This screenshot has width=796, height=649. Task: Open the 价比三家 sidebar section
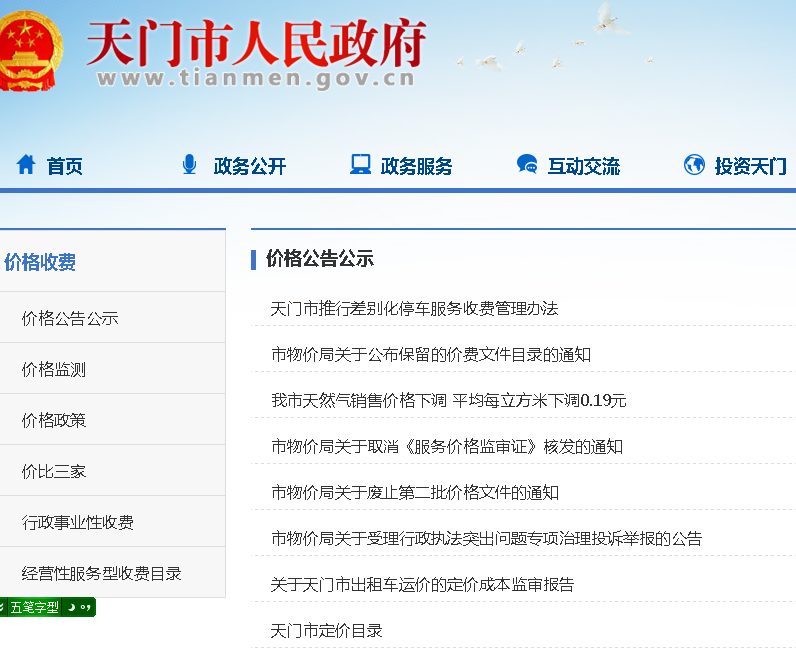click(54, 471)
